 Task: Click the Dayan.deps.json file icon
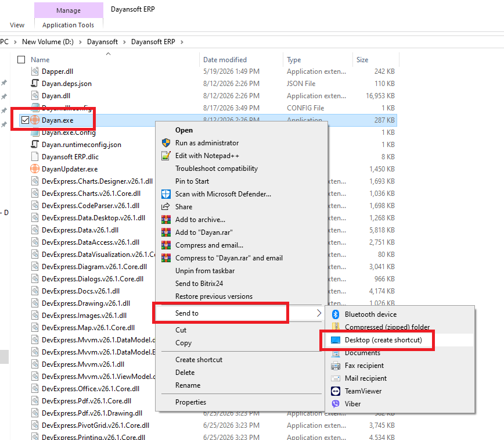(x=35, y=83)
